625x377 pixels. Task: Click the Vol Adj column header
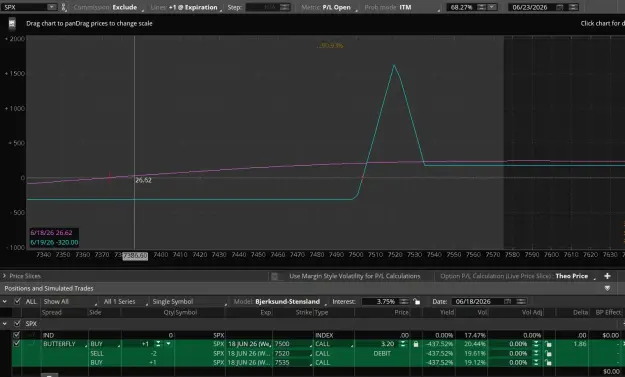tap(532, 312)
